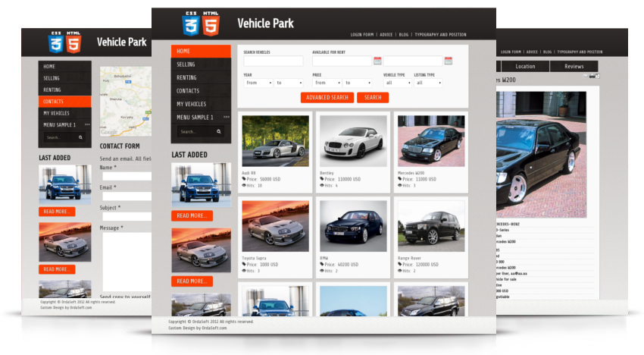The width and height of the screenshot is (644, 355).
Task: Click the sidebar Search box in center window
Action: (201, 132)
